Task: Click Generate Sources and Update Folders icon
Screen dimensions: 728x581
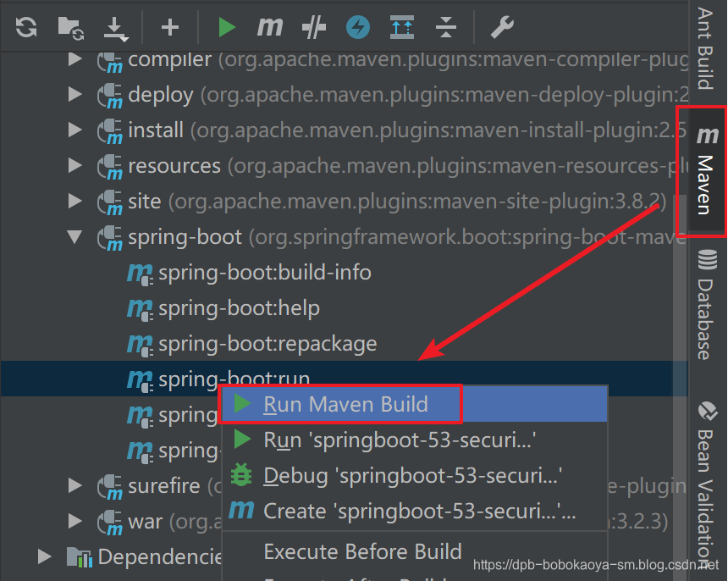Action: [71, 28]
